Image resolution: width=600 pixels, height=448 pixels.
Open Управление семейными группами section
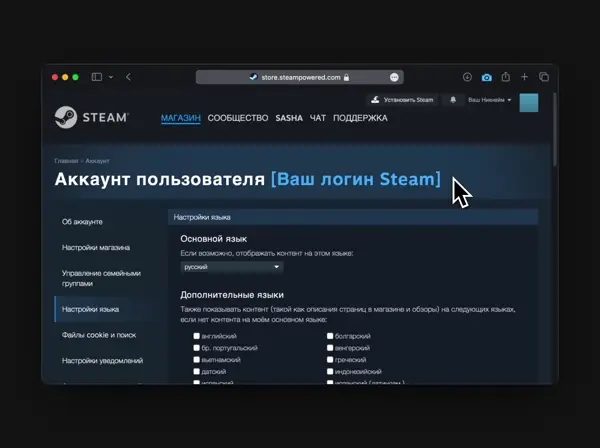(x=101, y=278)
